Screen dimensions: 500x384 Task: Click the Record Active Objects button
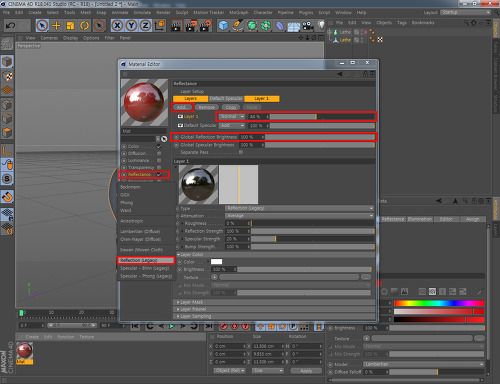[224, 326]
